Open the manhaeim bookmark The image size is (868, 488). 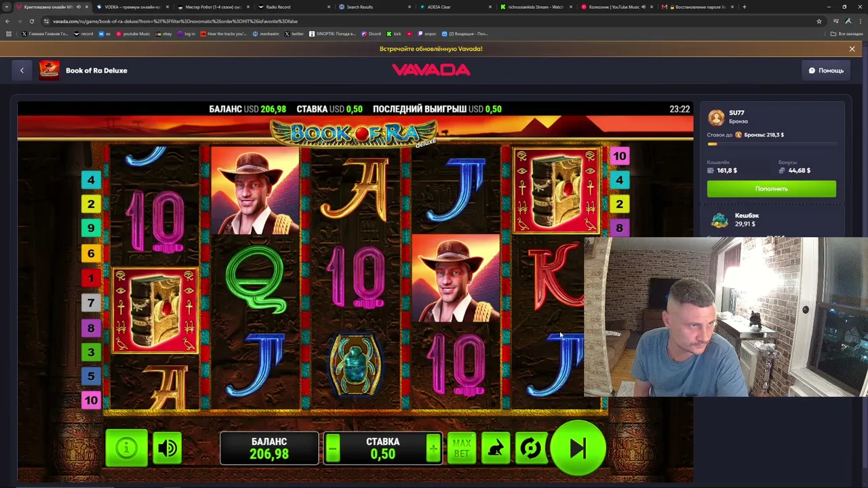click(266, 34)
